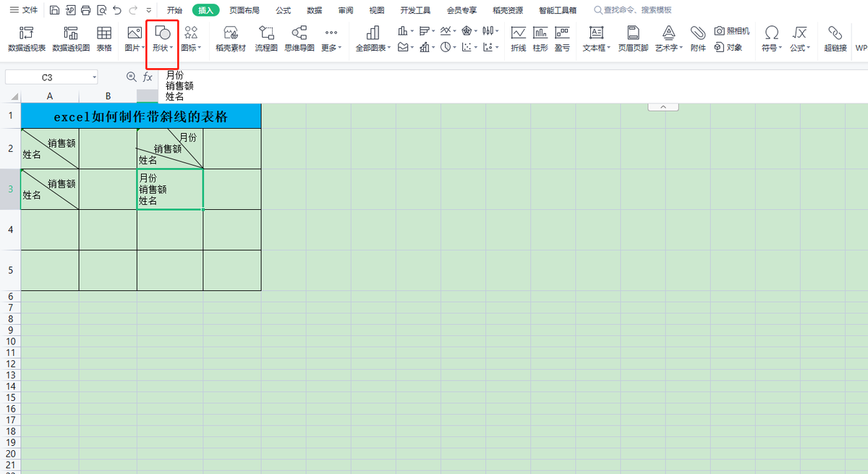Click the Redo arrow icon
This screenshot has height=474, width=868.
[133, 10]
